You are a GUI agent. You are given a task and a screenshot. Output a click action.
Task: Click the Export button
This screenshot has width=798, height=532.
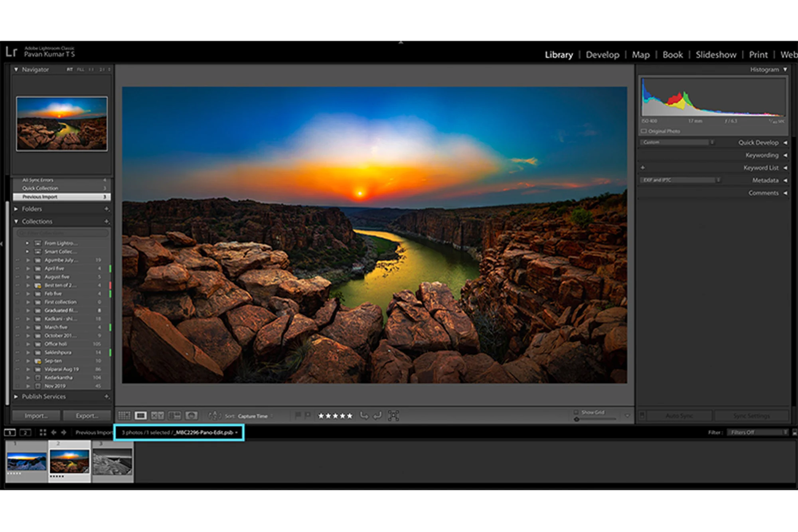pos(87,415)
